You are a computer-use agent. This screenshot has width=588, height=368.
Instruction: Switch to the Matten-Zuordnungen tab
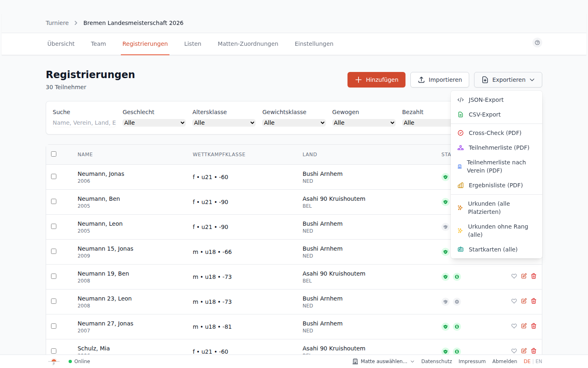click(248, 44)
